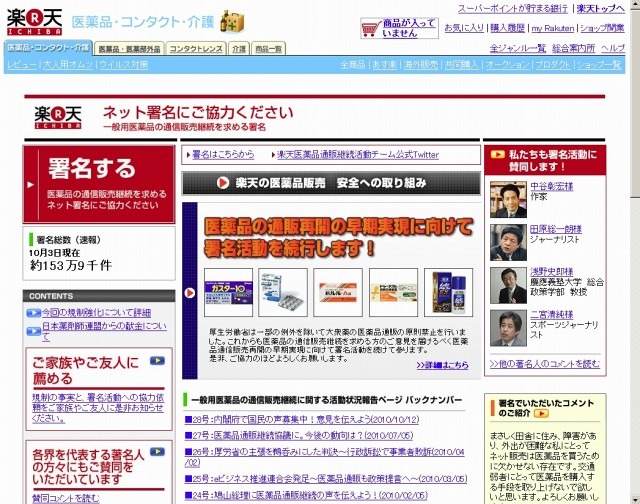The height and width of the screenshot is (504, 640).
Task: Click the scrollbar down arrow at bottom right
Action: [x=636, y=500]
